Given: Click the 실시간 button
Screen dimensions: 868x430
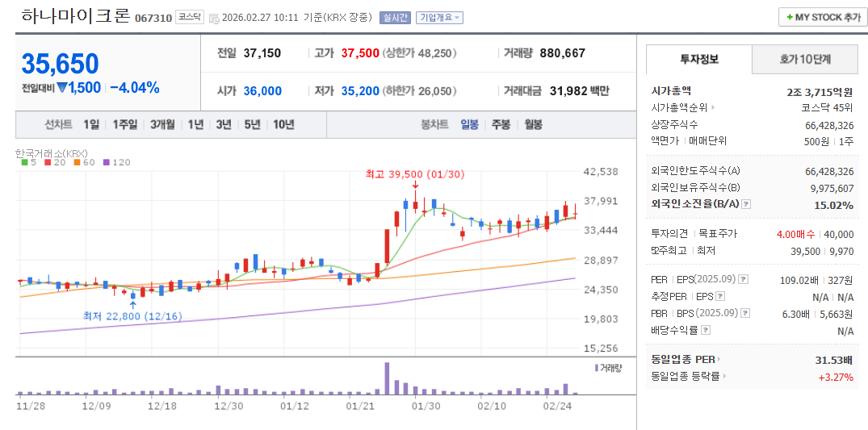Looking at the screenshot, I should pyautogui.click(x=395, y=18).
